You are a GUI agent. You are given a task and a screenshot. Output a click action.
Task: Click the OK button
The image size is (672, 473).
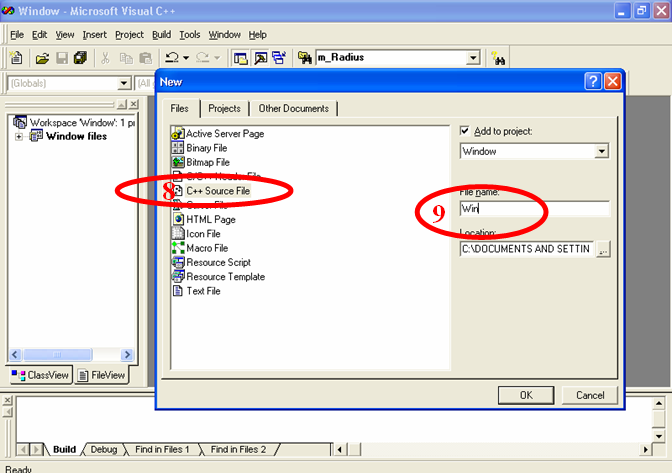pos(526,395)
